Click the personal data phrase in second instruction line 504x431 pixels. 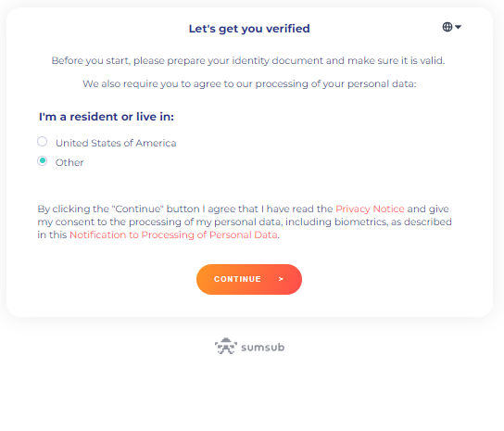(x=382, y=84)
